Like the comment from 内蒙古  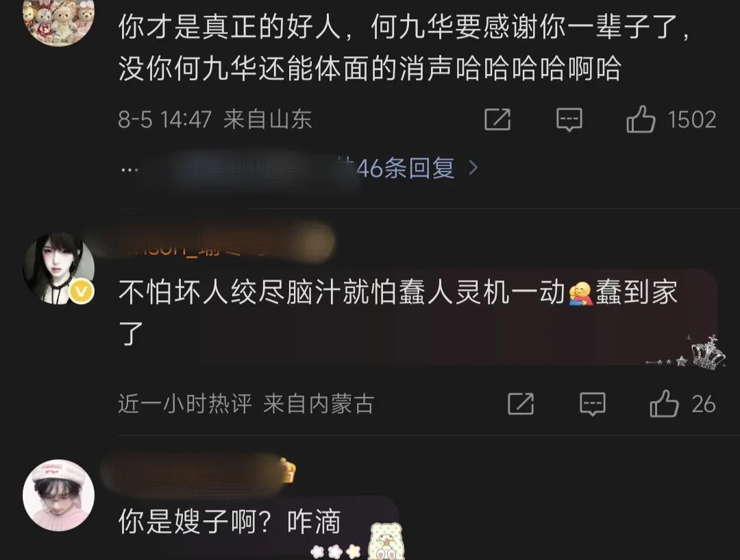(663, 404)
